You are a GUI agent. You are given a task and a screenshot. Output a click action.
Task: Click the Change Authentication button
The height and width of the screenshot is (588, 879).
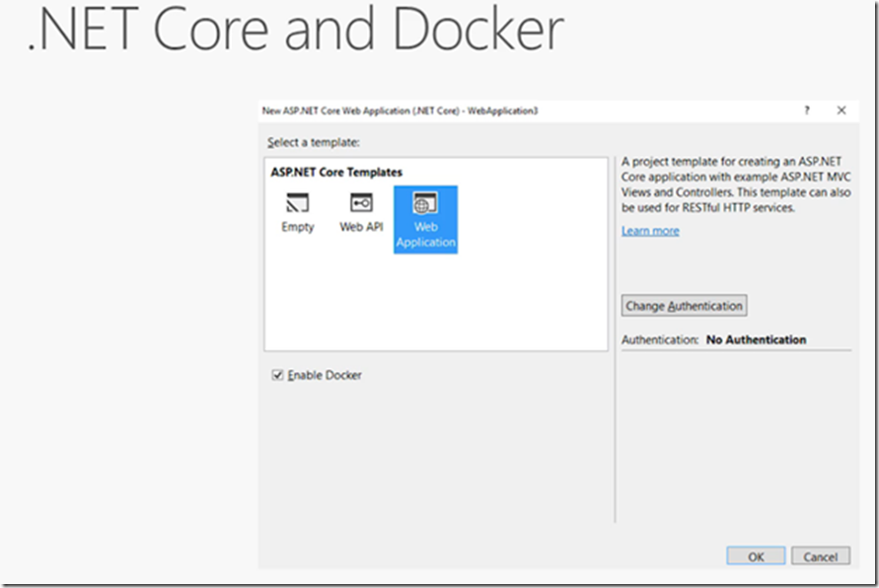pyautogui.click(x=684, y=306)
